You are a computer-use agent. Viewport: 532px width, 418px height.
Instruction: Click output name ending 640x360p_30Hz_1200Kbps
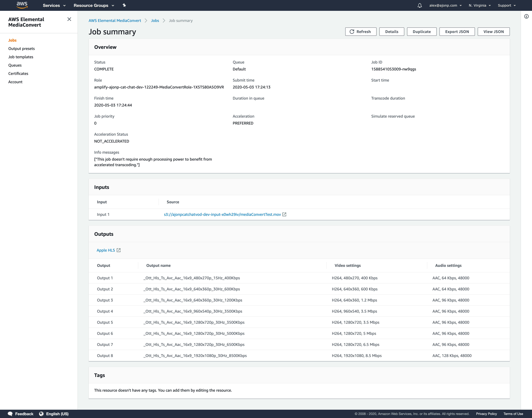click(193, 300)
